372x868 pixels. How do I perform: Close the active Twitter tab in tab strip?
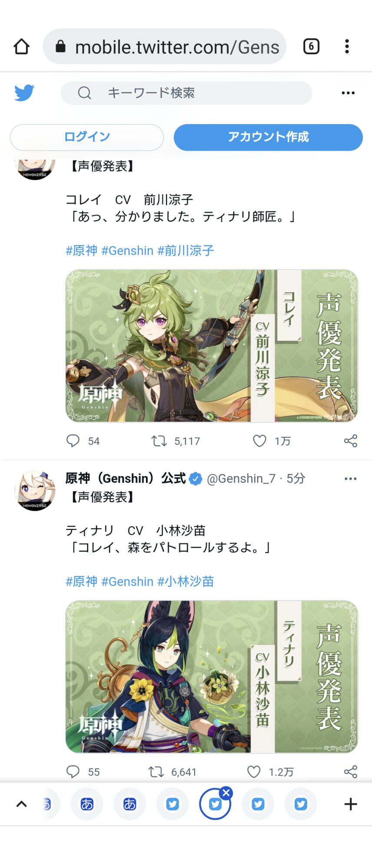pyautogui.click(x=226, y=793)
